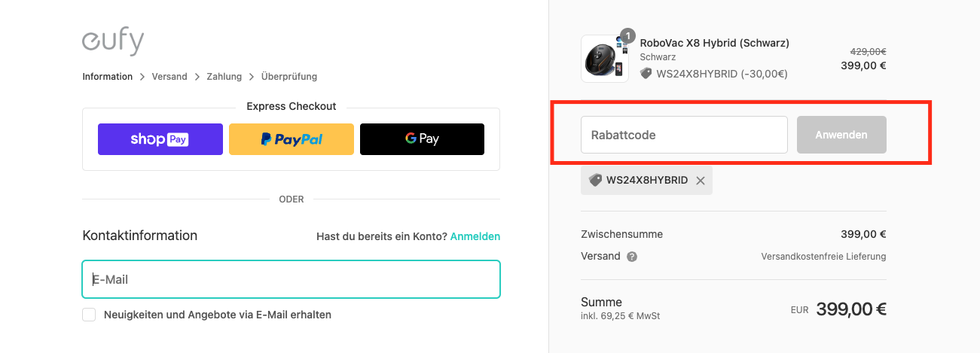Go to the Information breadcrumb step
This screenshot has height=353, width=980.
[x=107, y=77]
